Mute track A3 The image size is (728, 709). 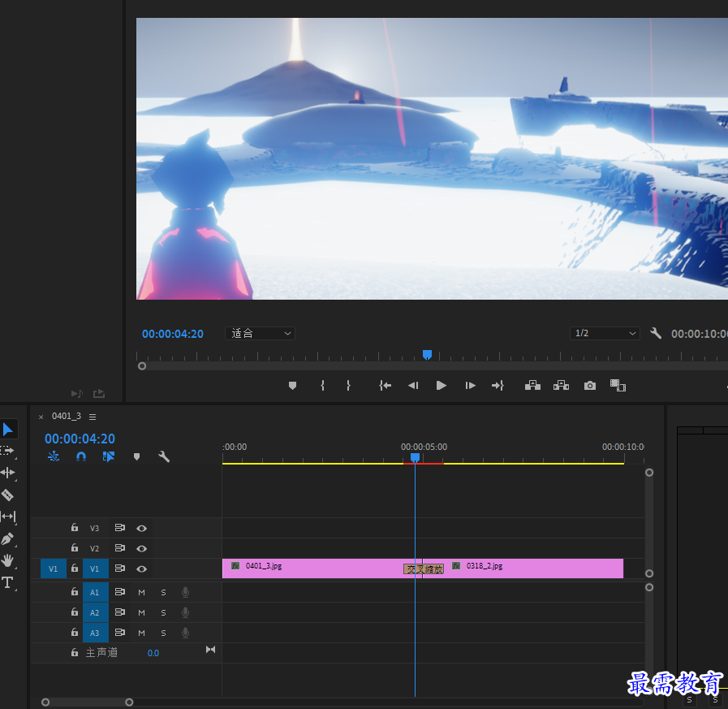pos(141,633)
